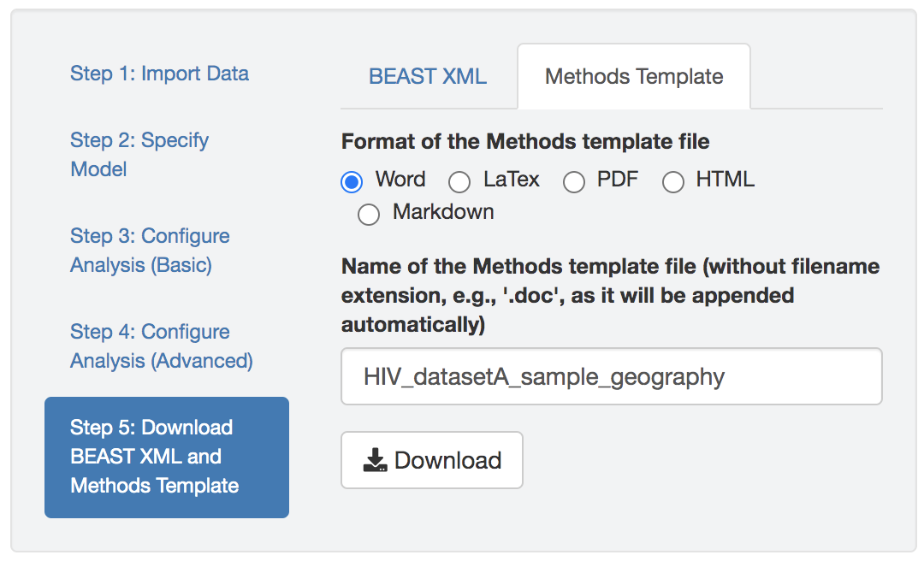
Task: Enable the Markdown format radio button
Action: pos(369,214)
